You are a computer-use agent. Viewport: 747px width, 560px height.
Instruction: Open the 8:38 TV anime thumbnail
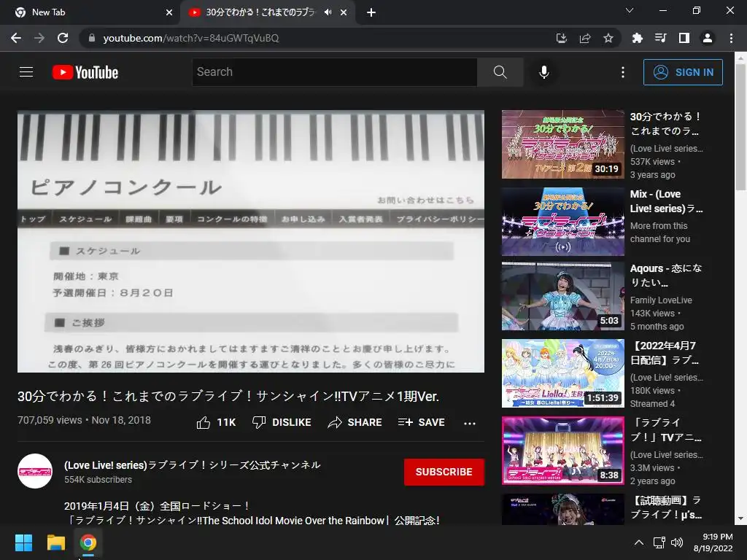[562, 451]
